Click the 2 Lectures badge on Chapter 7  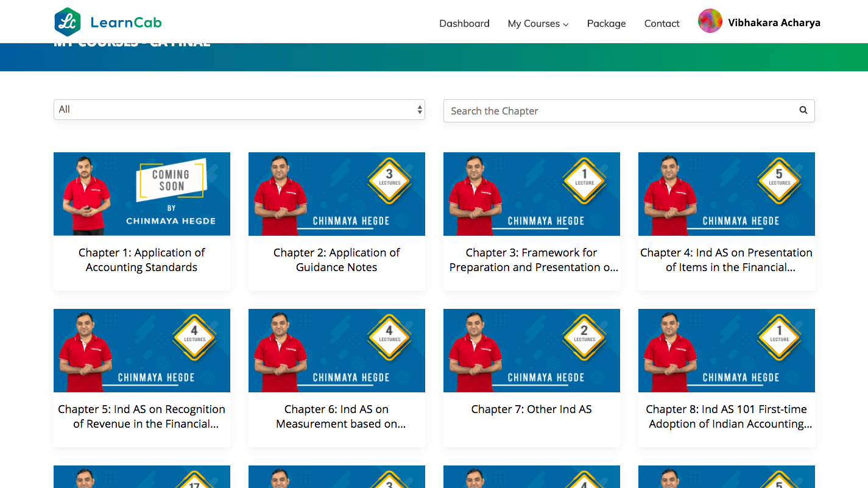tap(584, 334)
